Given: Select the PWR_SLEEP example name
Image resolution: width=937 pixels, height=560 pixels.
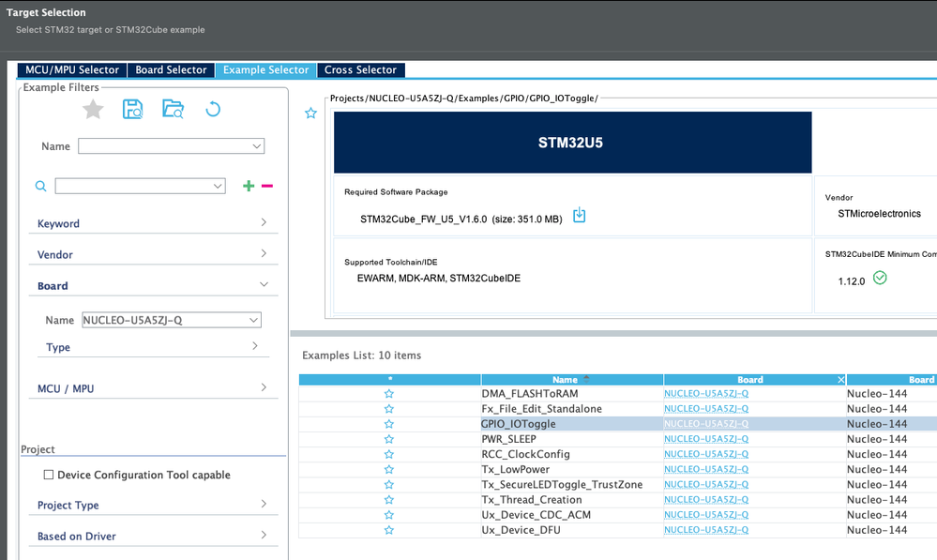Looking at the screenshot, I should coord(508,439).
